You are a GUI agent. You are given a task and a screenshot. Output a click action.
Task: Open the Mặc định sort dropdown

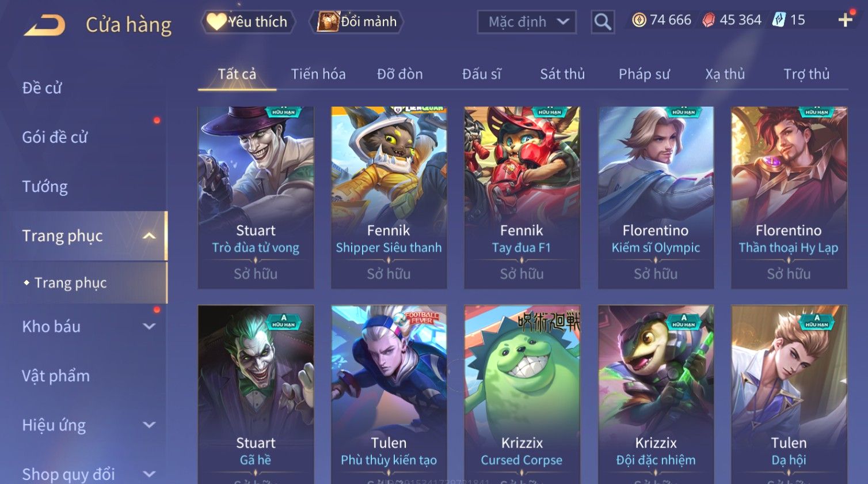point(527,22)
